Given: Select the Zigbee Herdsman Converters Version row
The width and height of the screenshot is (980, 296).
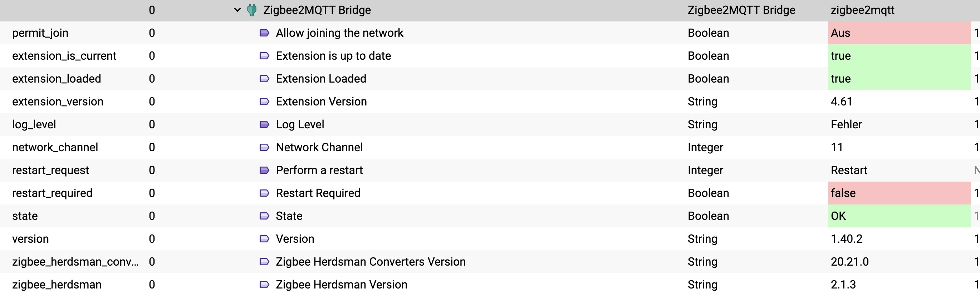Looking at the screenshot, I should click(490, 262).
